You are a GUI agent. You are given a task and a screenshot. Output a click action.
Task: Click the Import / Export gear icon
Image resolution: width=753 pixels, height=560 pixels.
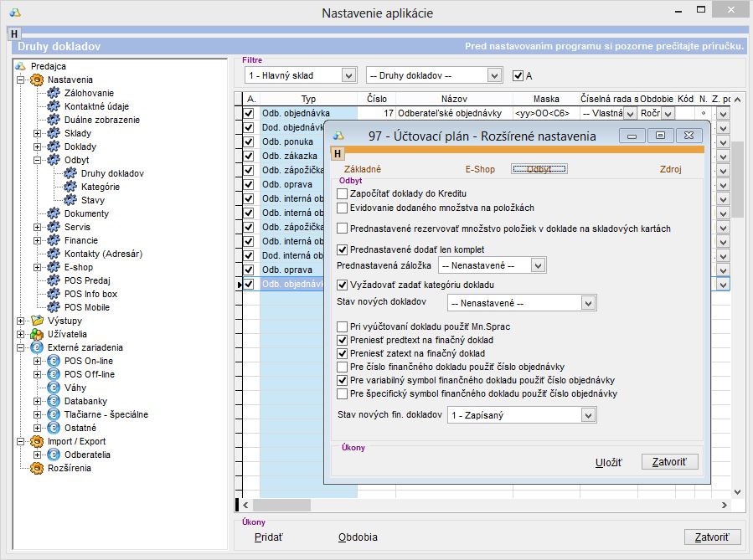point(37,441)
